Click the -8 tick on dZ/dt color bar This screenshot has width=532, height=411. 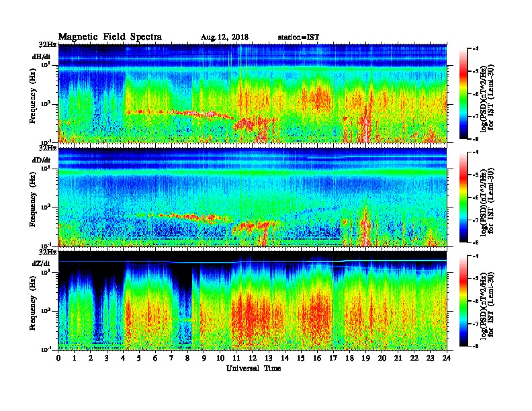point(476,346)
